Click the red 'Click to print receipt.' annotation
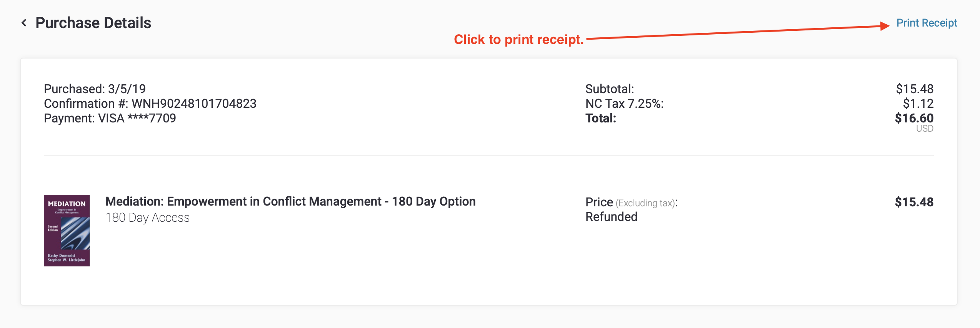The width and height of the screenshot is (980, 328). tap(519, 40)
